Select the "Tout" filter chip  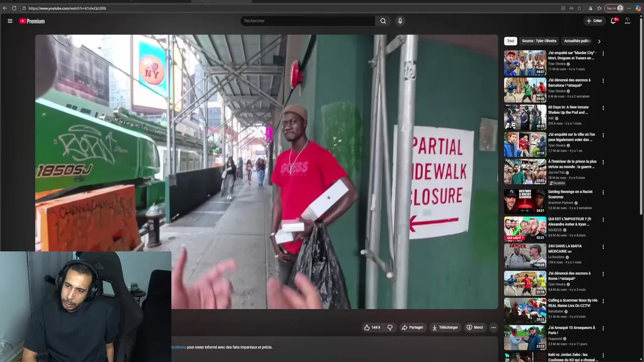pyautogui.click(x=511, y=41)
